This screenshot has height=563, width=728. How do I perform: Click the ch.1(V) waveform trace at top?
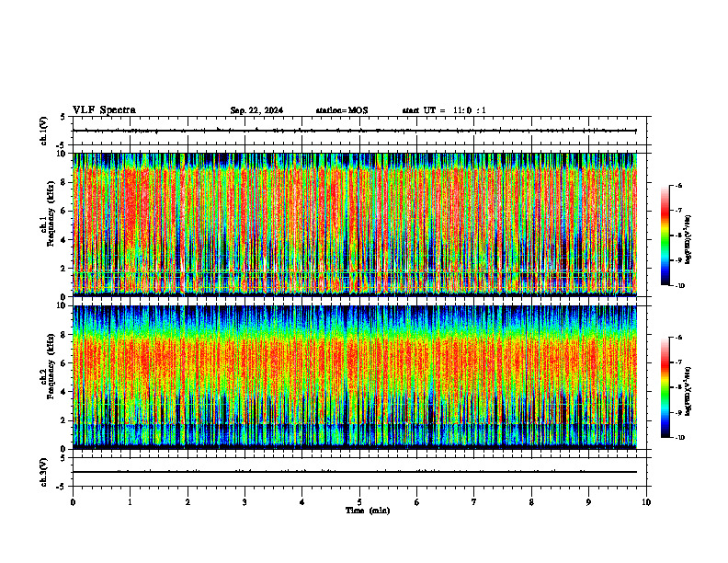355,131
